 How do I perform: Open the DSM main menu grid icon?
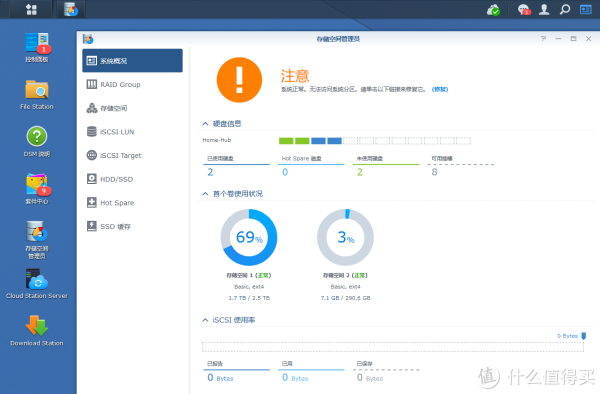[31, 10]
